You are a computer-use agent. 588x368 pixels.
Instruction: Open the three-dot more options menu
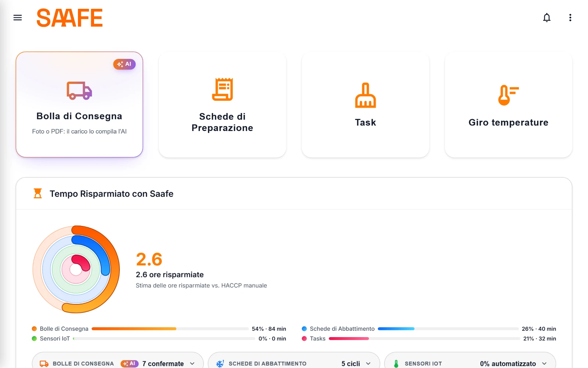(570, 18)
